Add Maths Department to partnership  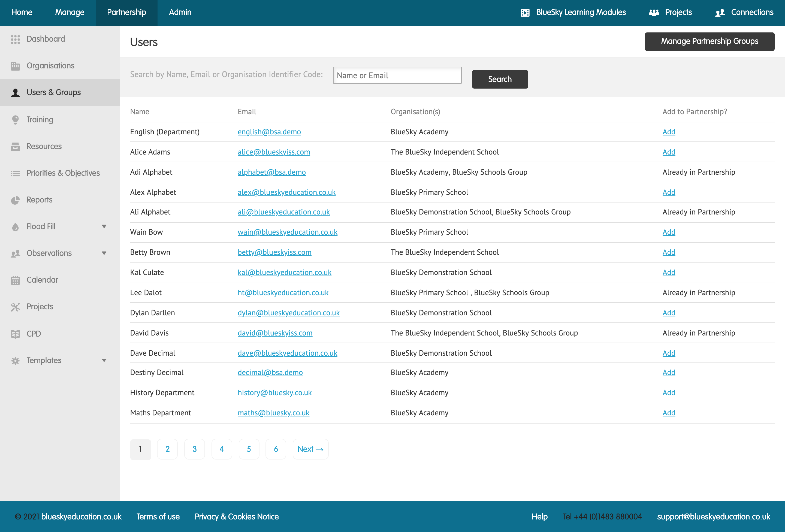pyautogui.click(x=669, y=413)
